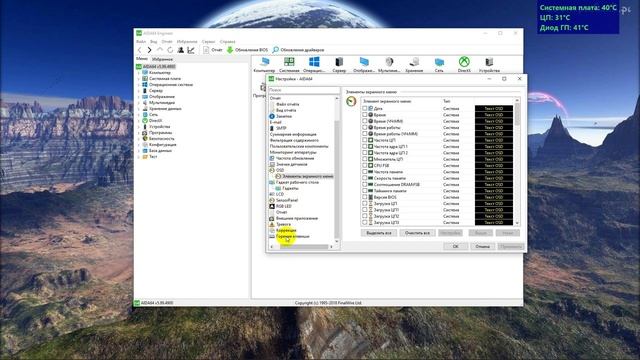This screenshot has height=360, width=640.
Task: Enable the CPU FSB checkbox
Action: point(364,165)
